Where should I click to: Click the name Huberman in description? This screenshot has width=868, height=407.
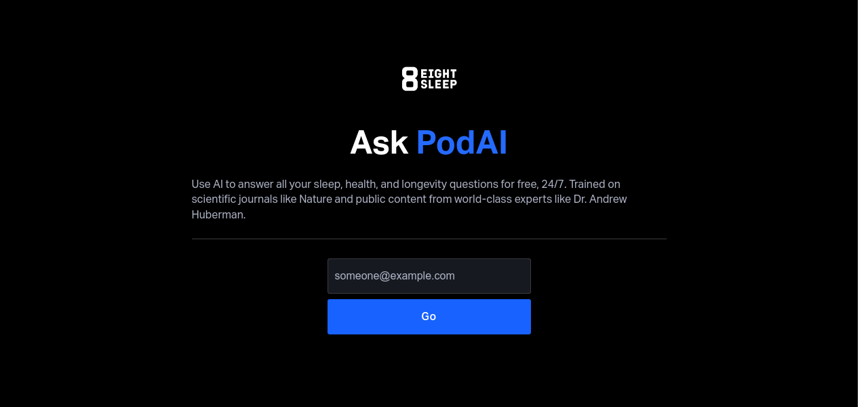click(x=217, y=215)
